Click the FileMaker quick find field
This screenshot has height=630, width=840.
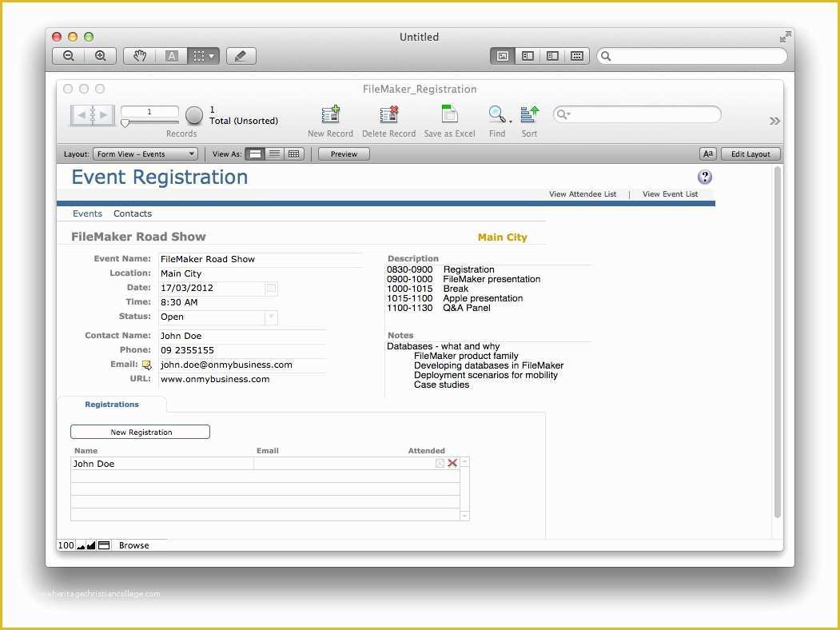click(637, 114)
